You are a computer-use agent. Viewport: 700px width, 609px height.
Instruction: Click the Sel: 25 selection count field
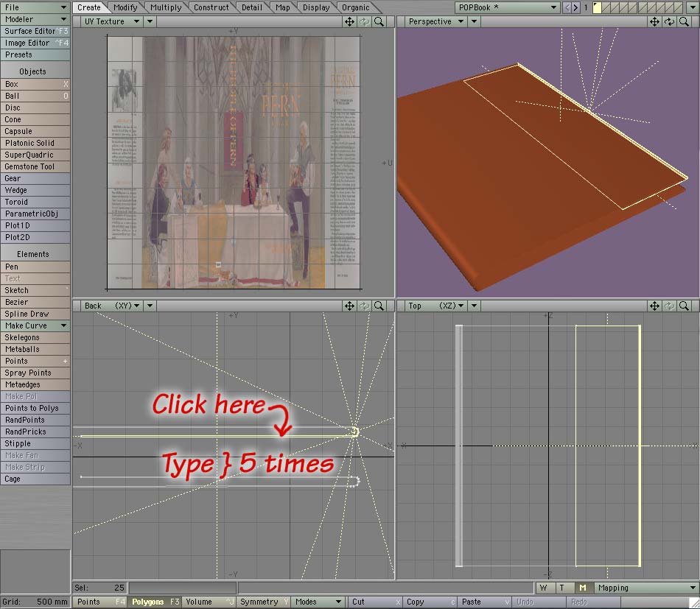click(99, 588)
